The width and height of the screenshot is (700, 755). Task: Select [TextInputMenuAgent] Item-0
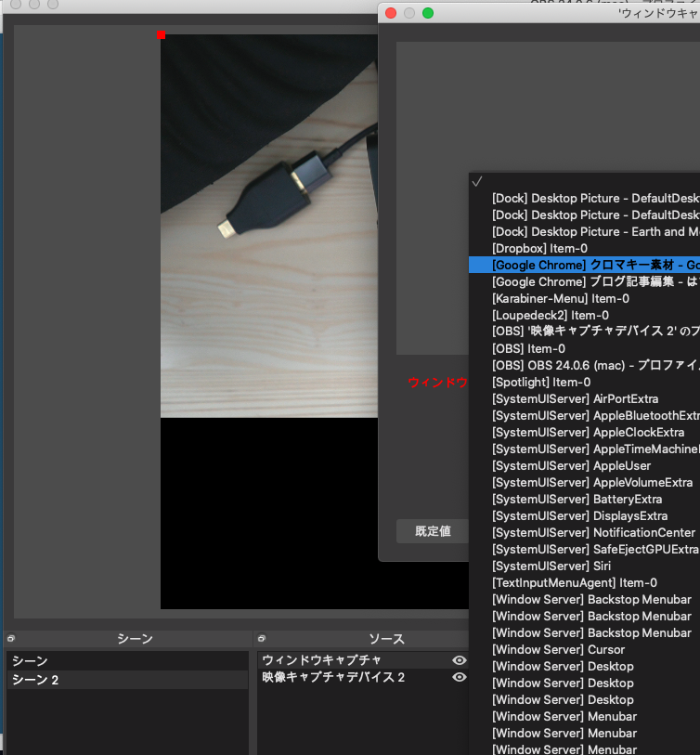(585, 582)
